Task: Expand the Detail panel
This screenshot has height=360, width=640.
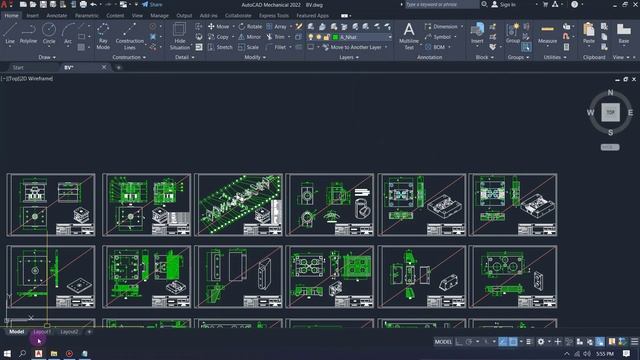Action: tap(185, 58)
